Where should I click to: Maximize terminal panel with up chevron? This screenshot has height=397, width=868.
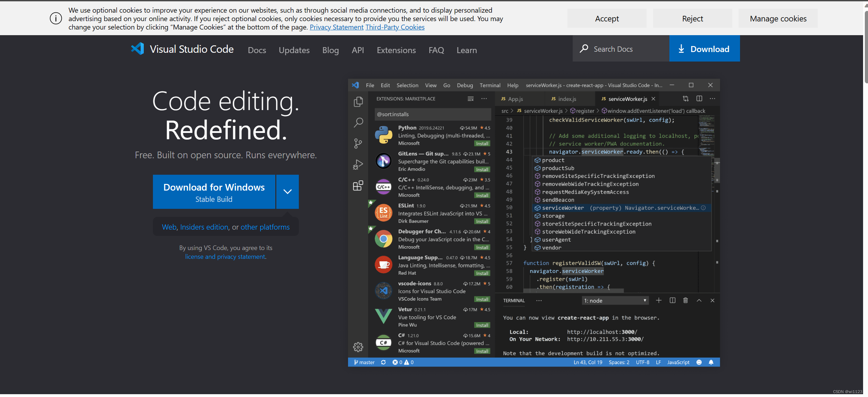pos(699,300)
